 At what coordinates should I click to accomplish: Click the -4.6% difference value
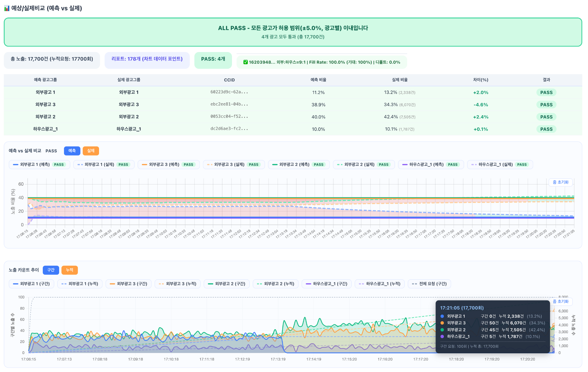[481, 105]
